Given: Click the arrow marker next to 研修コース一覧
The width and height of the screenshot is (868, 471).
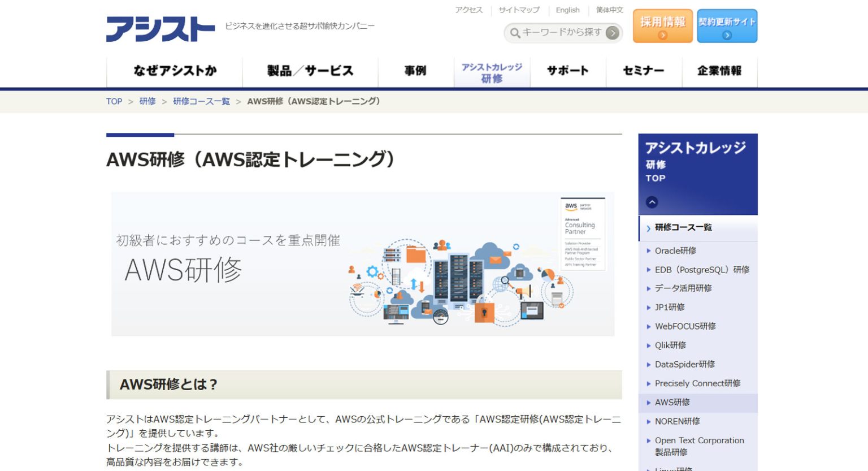Looking at the screenshot, I should (x=649, y=227).
